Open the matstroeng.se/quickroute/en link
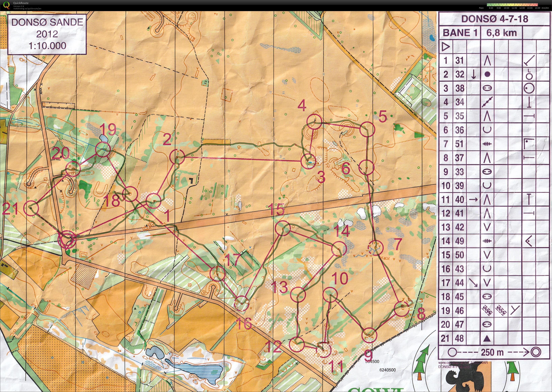Image resolution: width=552 pixels, height=392 pixels. tap(27, 8)
